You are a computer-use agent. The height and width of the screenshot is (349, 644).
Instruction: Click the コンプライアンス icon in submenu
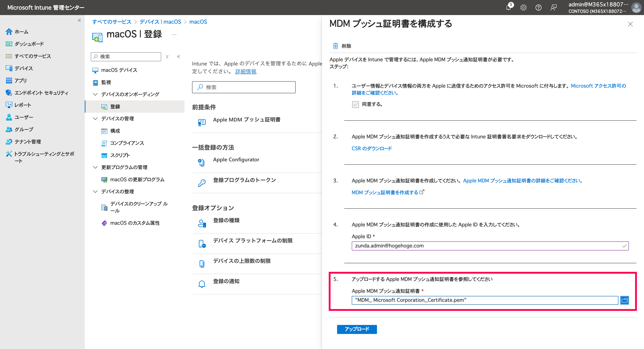[104, 143]
